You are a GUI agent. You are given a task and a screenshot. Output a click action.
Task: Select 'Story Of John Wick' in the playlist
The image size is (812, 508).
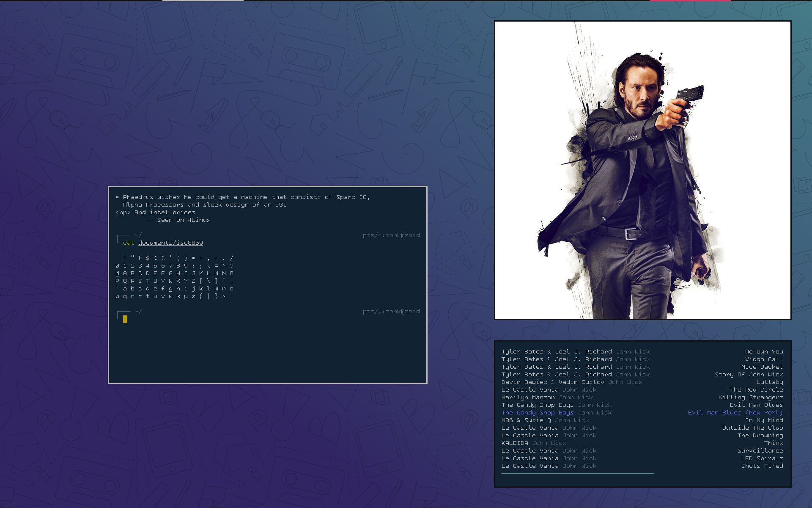tap(642, 374)
